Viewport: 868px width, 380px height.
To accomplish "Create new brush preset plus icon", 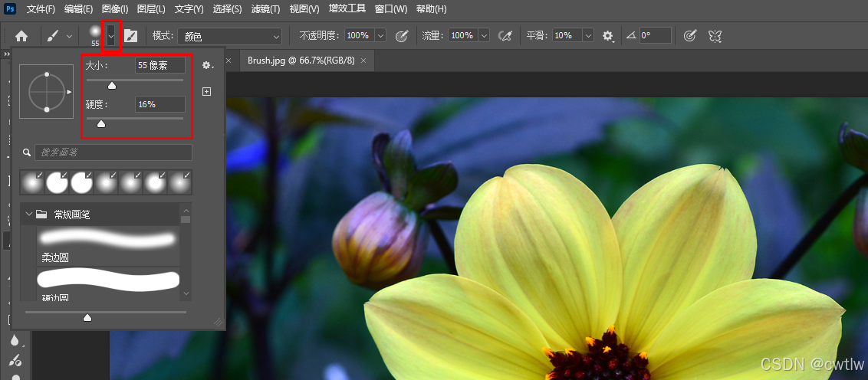I will point(206,91).
